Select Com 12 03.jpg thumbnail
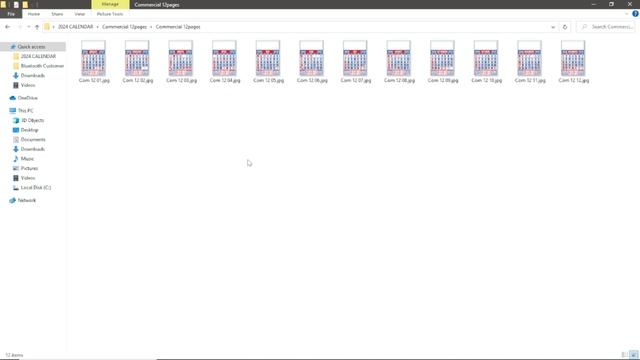Viewport: 640px width, 360px height. click(181, 58)
